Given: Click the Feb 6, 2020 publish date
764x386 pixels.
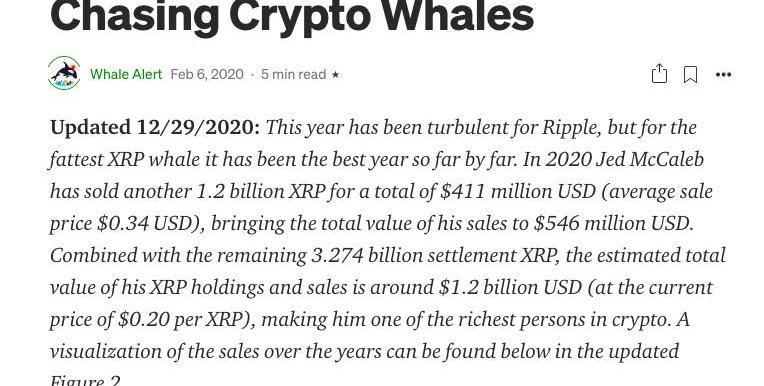Looking at the screenshot, I should point(207,74).
